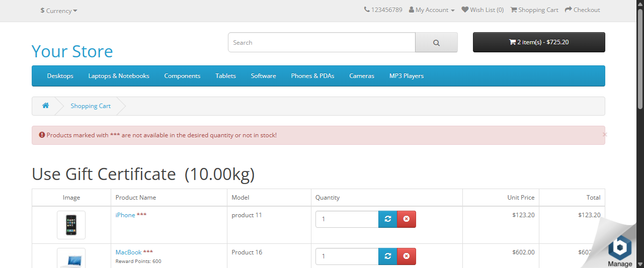
Task: Open the Desktops menu
Action: coord(60,76)
